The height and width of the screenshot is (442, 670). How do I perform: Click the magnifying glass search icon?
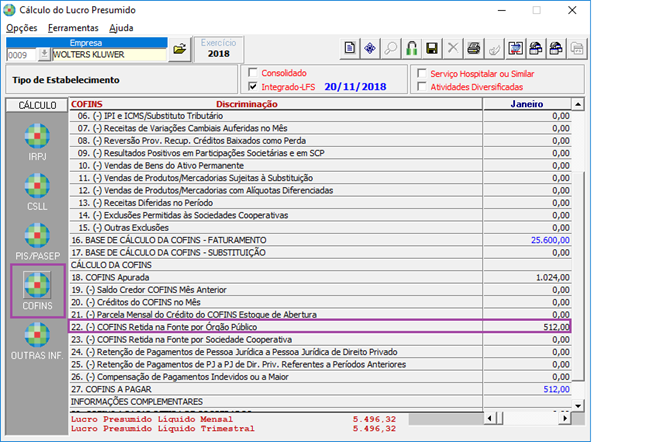(x=391, y=48)
